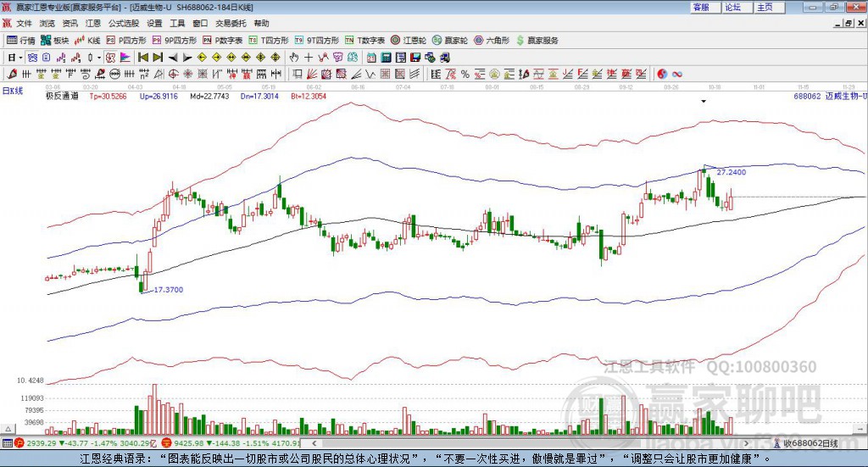Select the percent % retracement tool
Screen dimensions: 868x467
click(x=465, y=74)
